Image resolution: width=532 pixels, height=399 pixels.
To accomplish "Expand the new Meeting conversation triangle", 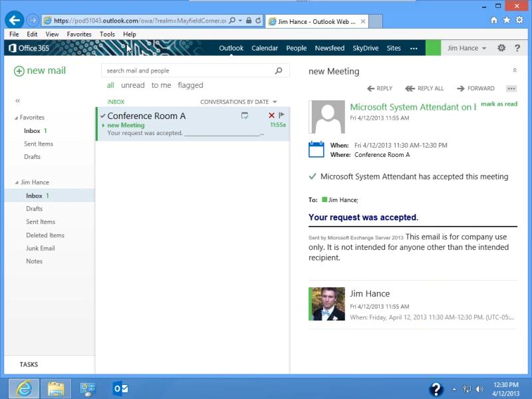I will (x=104, y=125).
